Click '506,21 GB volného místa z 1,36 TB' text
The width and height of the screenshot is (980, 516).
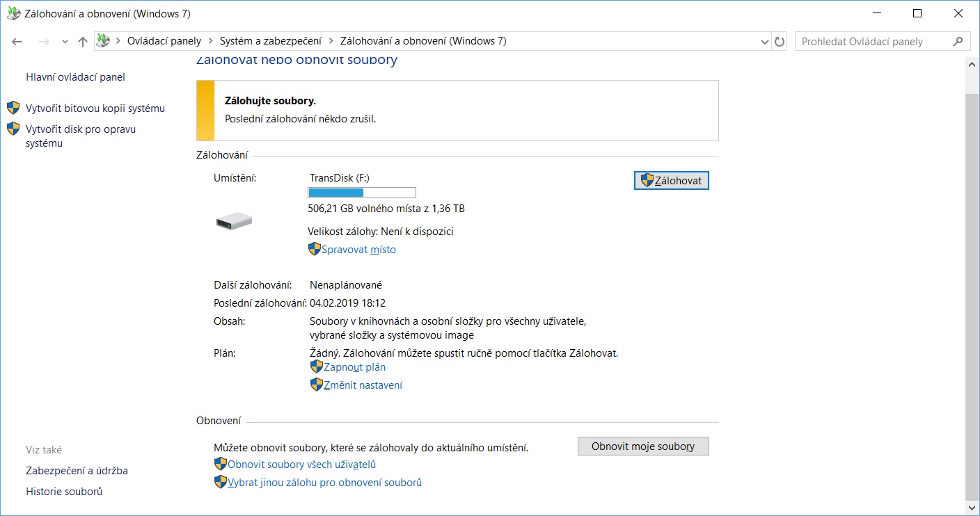[386, 209]
